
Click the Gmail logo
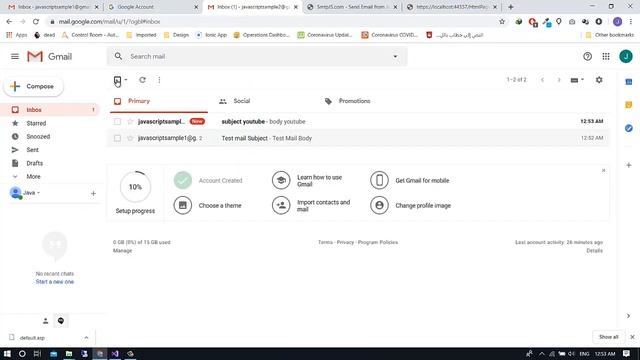point(49,56)
